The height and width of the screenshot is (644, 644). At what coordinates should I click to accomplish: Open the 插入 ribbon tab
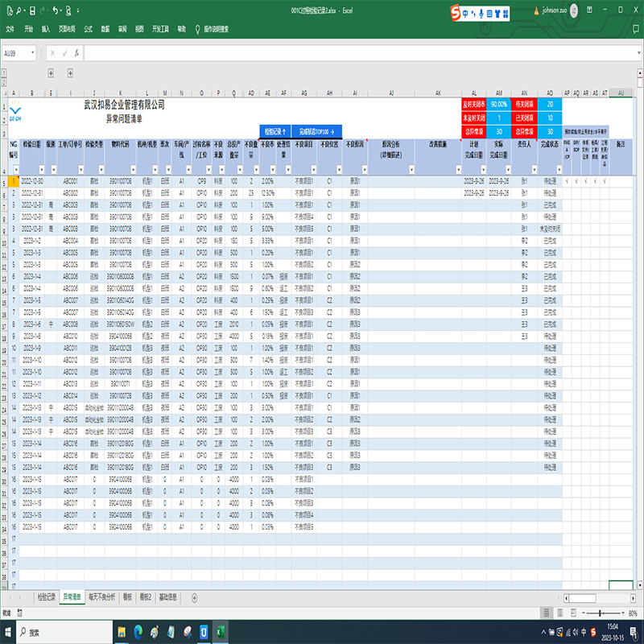pos(46,29)
